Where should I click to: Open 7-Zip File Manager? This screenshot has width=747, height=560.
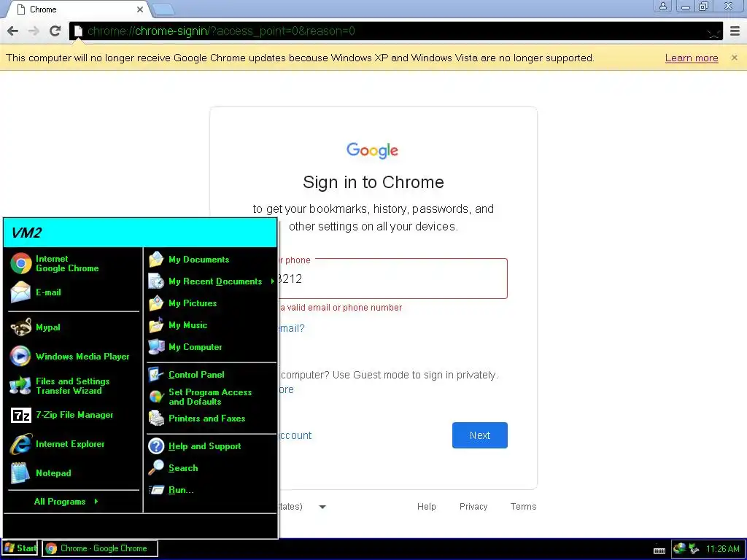(74, 415)
